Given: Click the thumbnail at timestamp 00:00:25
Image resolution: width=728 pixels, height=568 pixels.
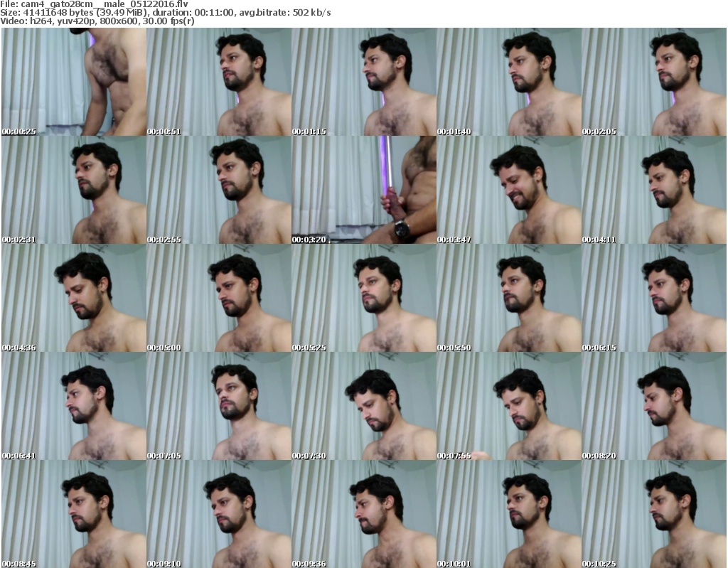Looking at the screenshot, I should tap(73, 82).
